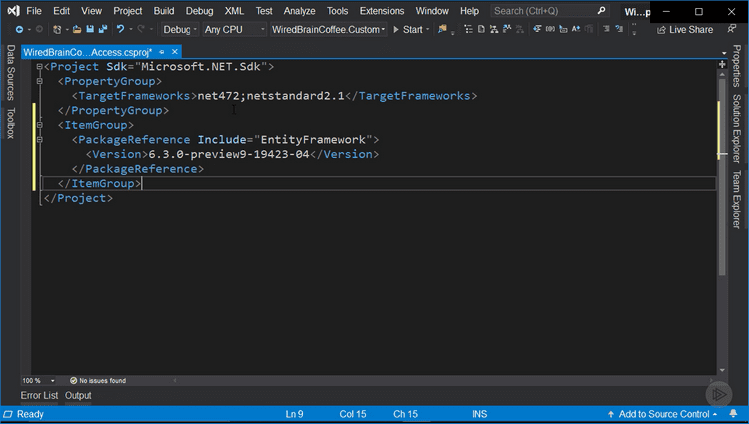This screenshot has width=749, height=424.
Task: Click the uncomment lines icon
Action: (619, 29)
